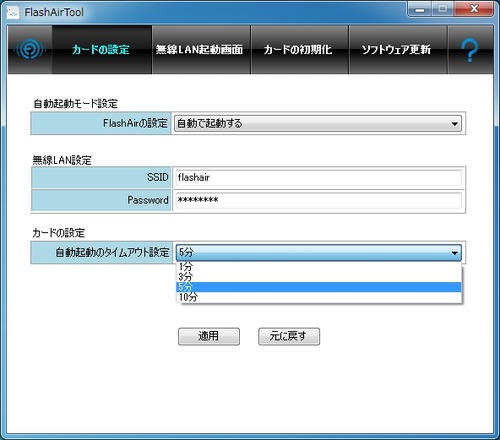Click the FlashAir wireless logo icon
The width and height of the screenshot is (500, 440).
(x=30, y=49)
